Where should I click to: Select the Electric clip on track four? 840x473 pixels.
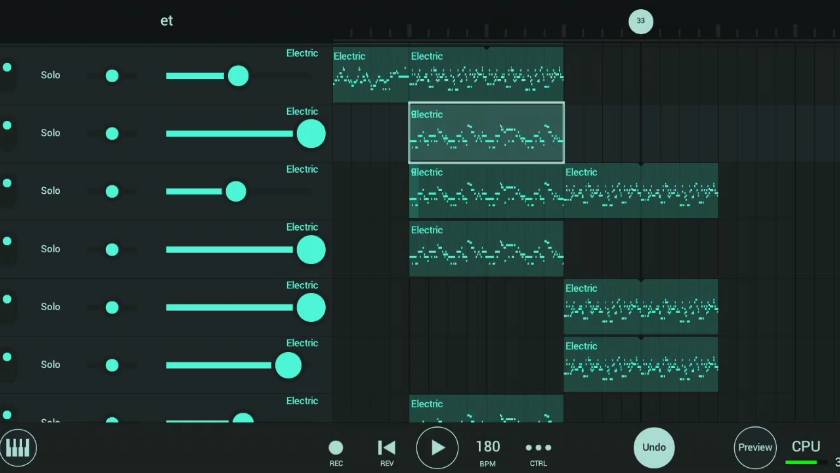click(x=486, y=249)
